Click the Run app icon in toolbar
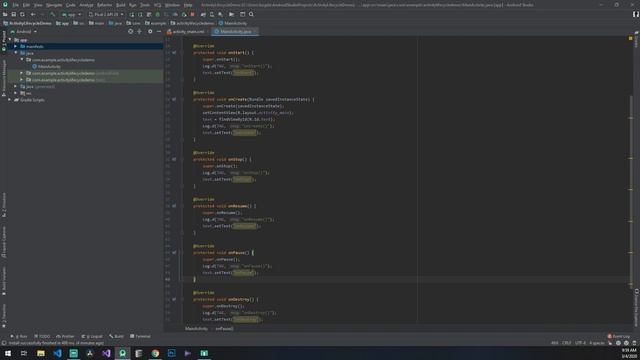The width and height of the screenshot is (640, 360). pos(131,14)
